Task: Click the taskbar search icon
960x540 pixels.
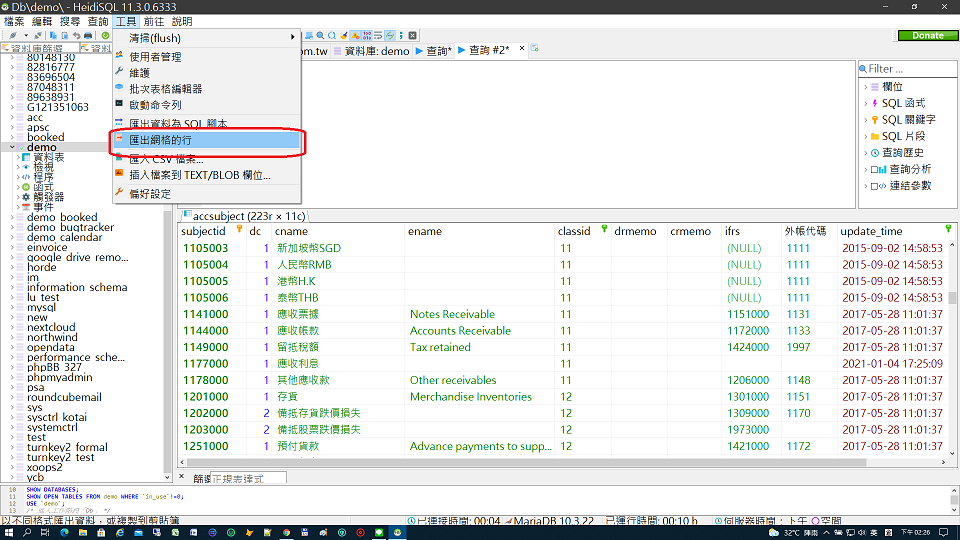Action: pos(27,533)
